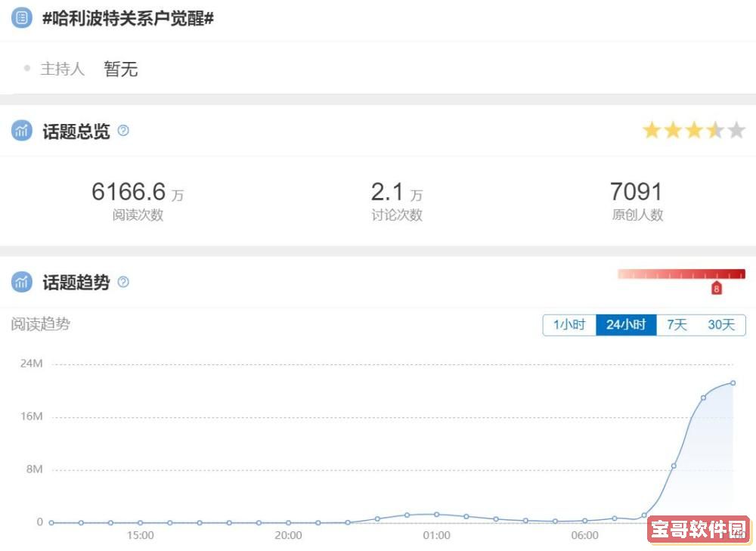The height and width of the screenshot is (551, 756).
Task: Click the 暂无 host value
Action: (120, 69)
